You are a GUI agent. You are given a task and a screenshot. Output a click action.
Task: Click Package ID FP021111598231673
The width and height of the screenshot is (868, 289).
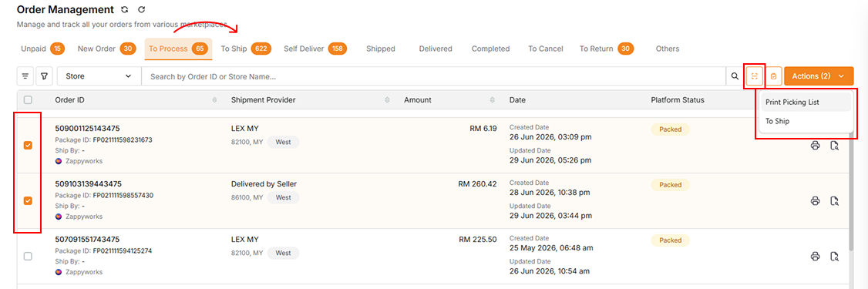(x=123, y=140)
